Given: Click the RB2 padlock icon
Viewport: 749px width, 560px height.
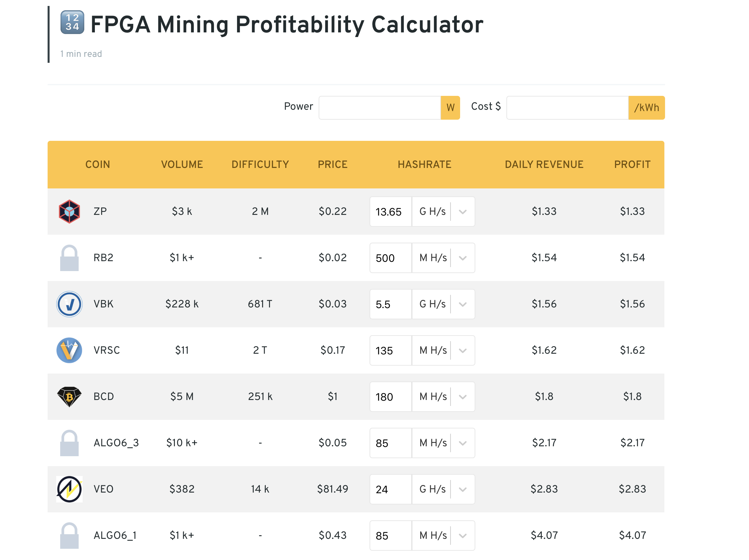Looking at the screenshot, I should 69,258.
